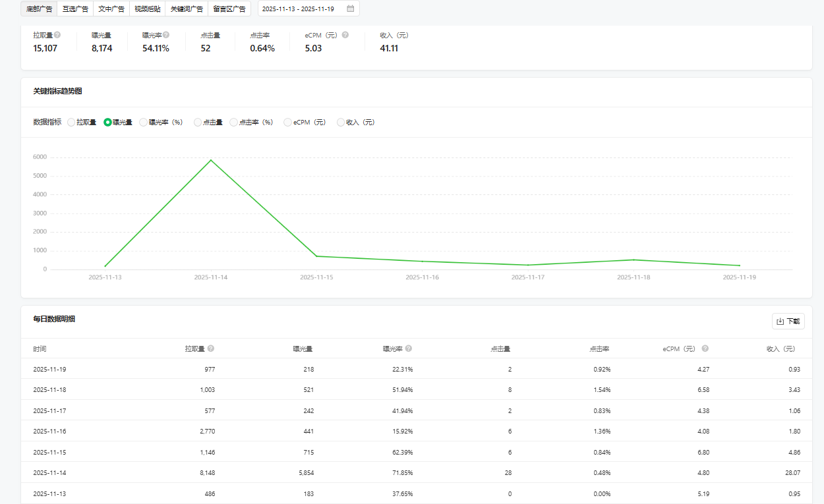This screenshot has width=824, height=504.
Task: Click help icon in 拉取量 table header
Action: 211,349
